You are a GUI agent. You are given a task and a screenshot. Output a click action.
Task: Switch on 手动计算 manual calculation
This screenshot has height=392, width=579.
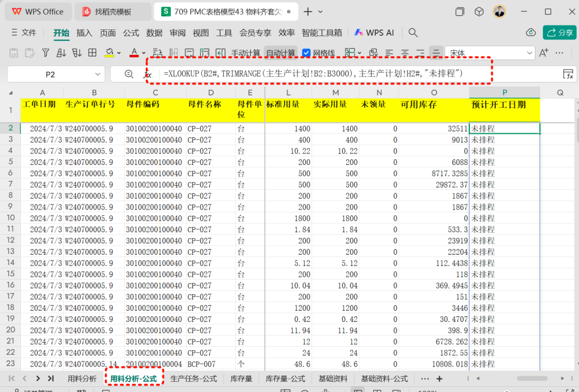pyautogui.click(x=245, y=53)
